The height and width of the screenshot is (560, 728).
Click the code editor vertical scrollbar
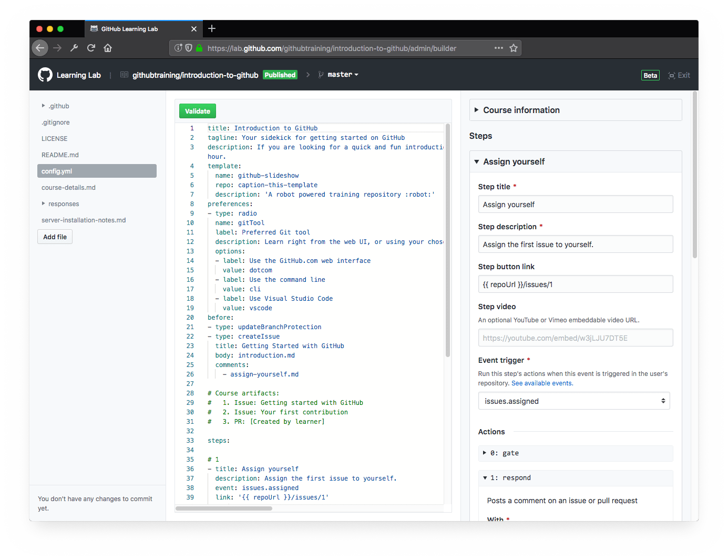[448, 240]
